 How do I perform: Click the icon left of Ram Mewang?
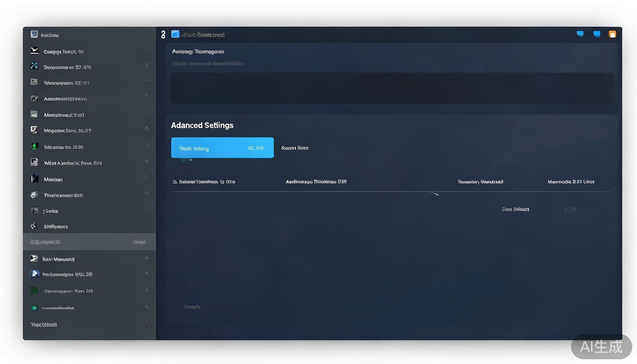click(x=34, y=259)
